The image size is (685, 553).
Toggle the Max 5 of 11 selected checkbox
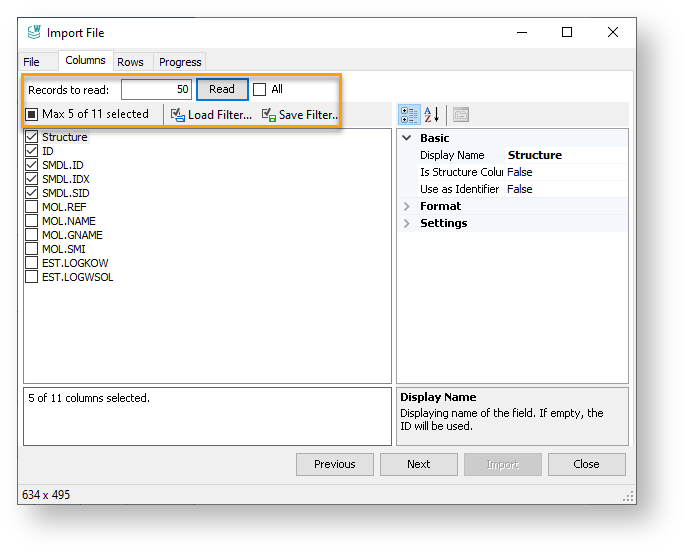[x=32, y=114]
